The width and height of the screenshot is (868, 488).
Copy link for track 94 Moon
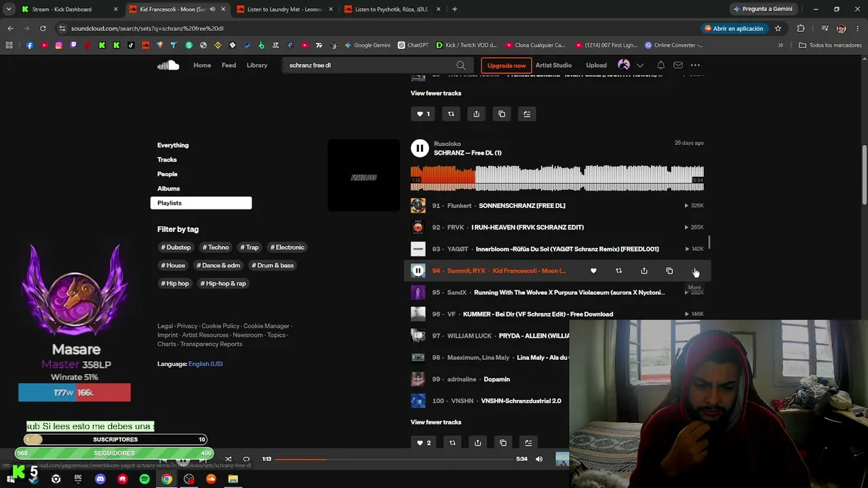[x=669, y=270]
